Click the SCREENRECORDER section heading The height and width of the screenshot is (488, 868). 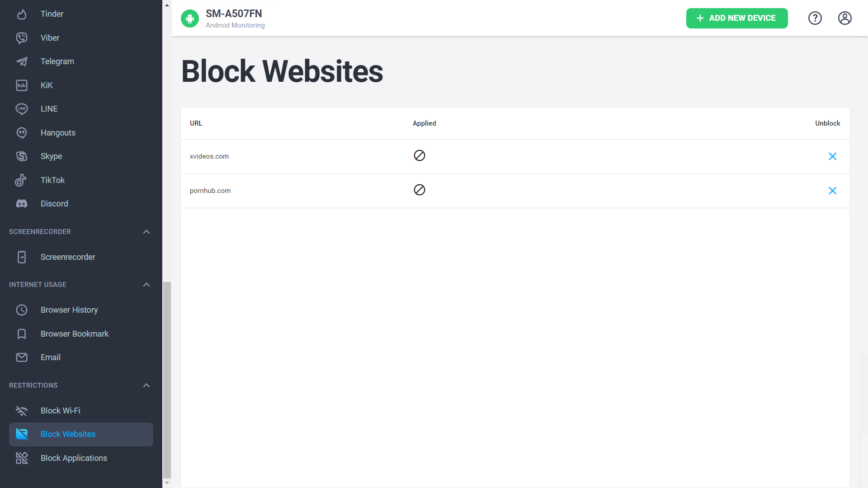click(40, 232)
